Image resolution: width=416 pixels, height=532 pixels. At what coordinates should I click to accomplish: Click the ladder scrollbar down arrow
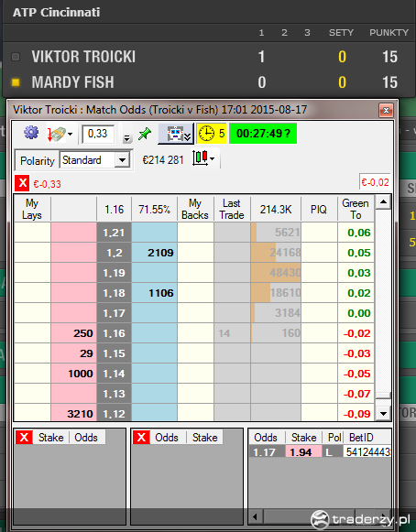coord(384,413)
